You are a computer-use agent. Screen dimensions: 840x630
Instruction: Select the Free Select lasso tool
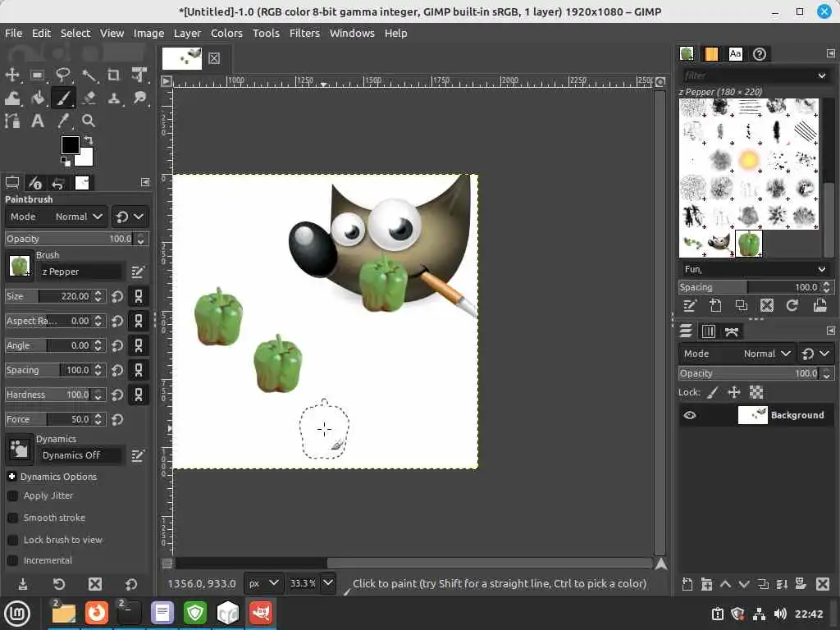(62, 75)
